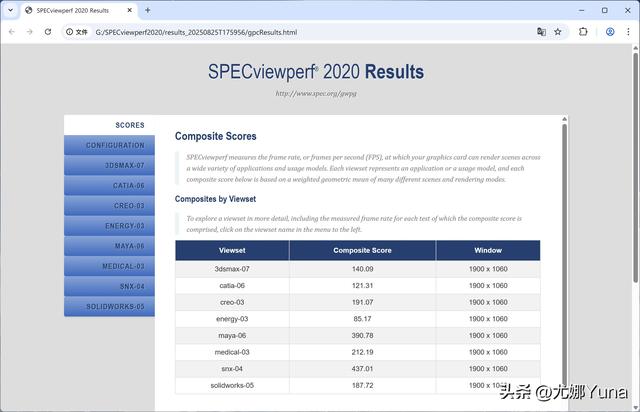
Task: Click the energy-03 table cell
Action: [x=232, y=319]
